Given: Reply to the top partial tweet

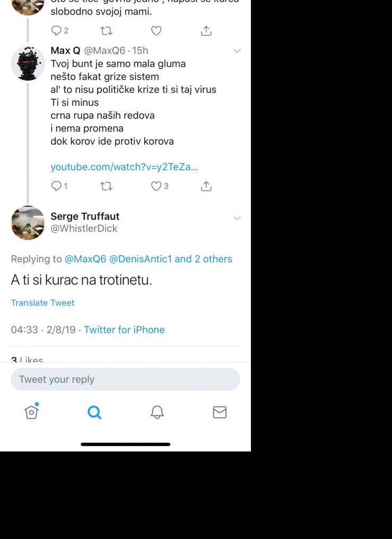Looking at the screenshot, I should (x=56, y=31).
